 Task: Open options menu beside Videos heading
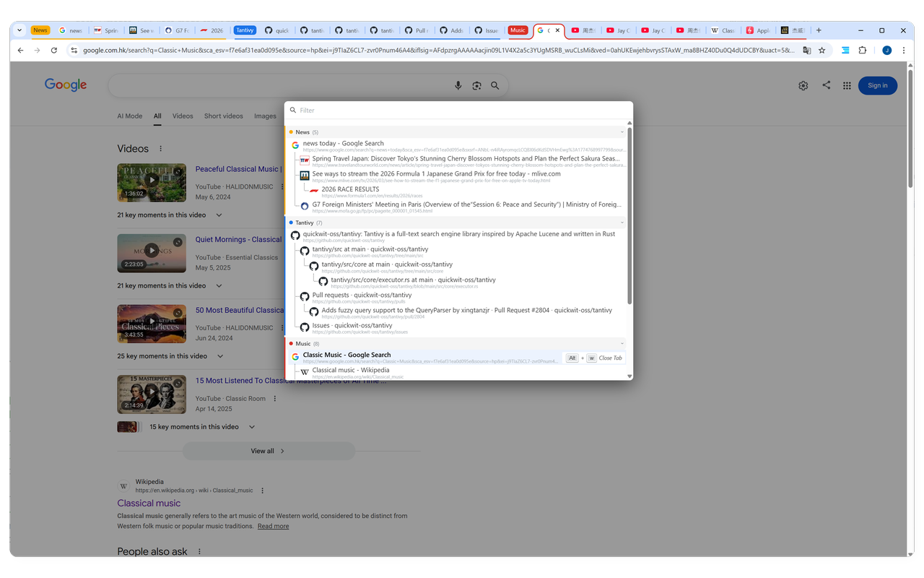click(x=160, y=149)
